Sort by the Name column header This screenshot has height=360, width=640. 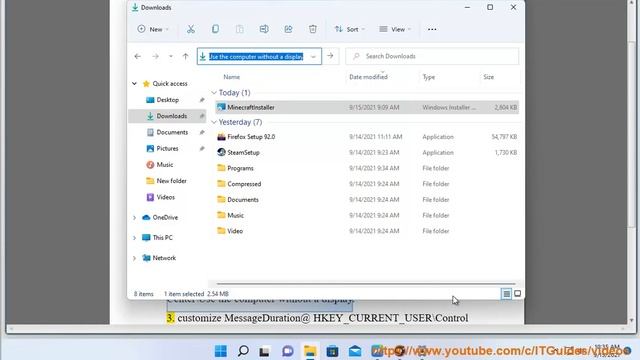(231, 77)
